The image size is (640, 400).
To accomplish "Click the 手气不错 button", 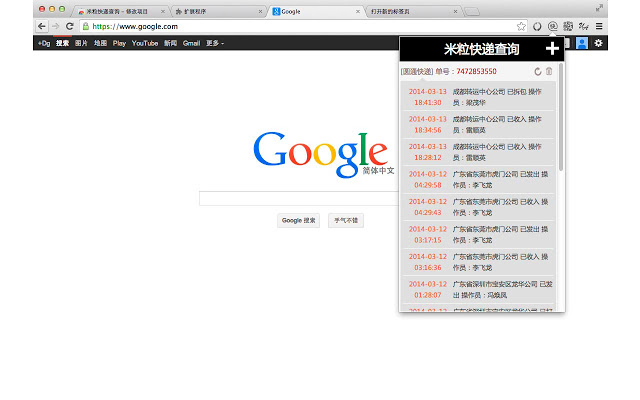I will (x=346, y=220).
